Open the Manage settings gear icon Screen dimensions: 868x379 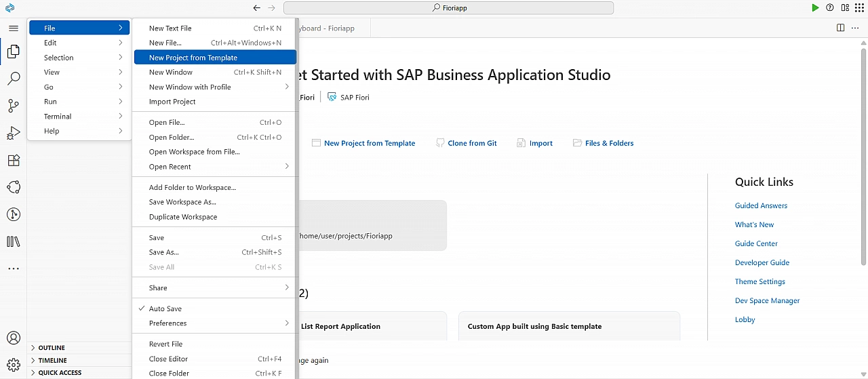coord(14,365)
